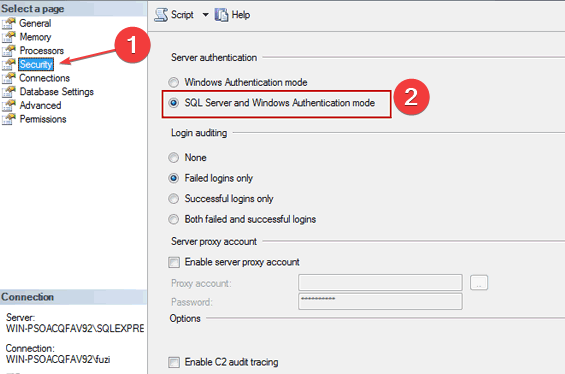Click the Proxy account text field
The image size is (565, 374).
[380, 282]
